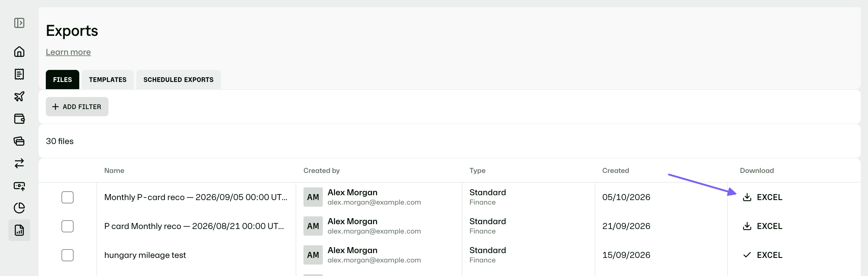Viewport: 868px width, 276px height.
Task: Open the exports report sidebar icon
Action: point(19,230)
